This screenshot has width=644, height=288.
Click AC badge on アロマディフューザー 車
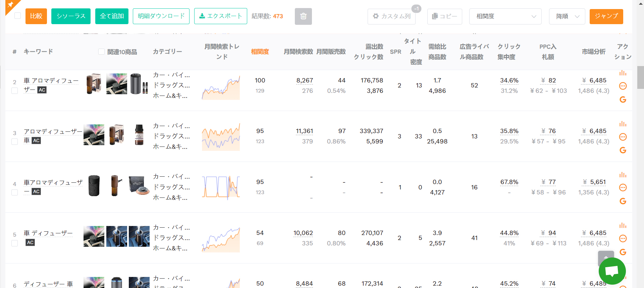coord(36,140)
